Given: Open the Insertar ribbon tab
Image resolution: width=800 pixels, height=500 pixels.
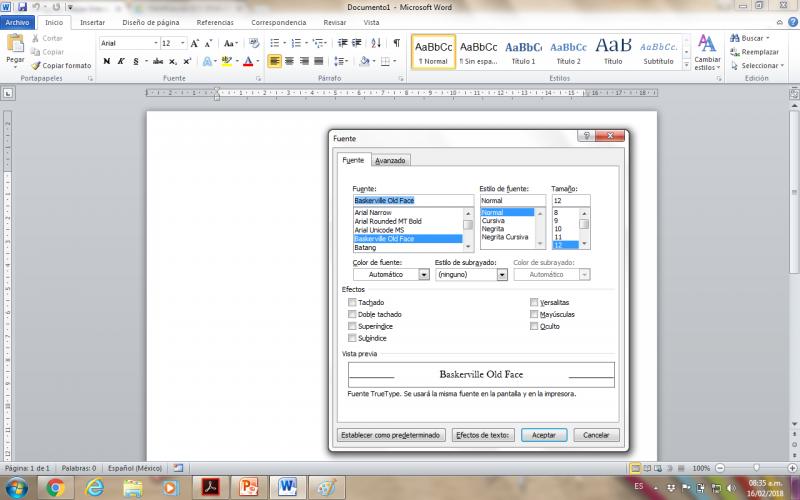Looking at the screenshot, I should [92, 22].
